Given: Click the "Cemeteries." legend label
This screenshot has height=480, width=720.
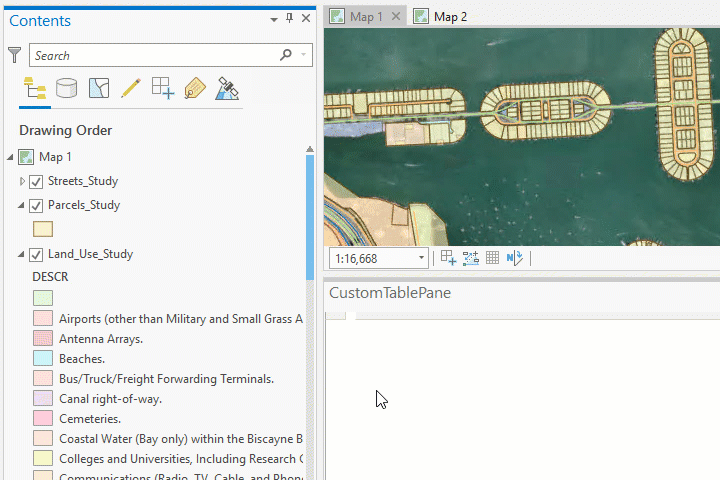Looking at the screenshot, I should (x=90, y=419).
